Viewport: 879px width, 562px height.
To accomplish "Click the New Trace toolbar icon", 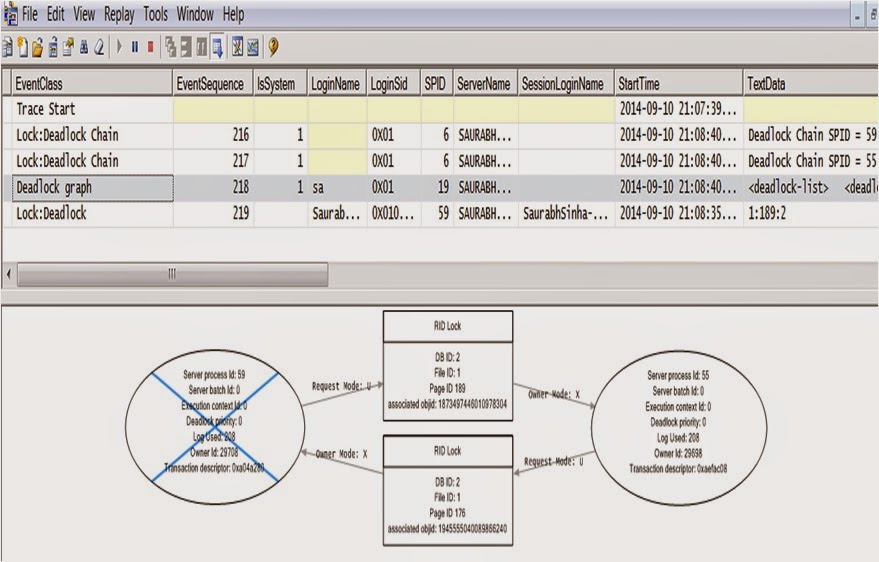I will coord(8,48).
